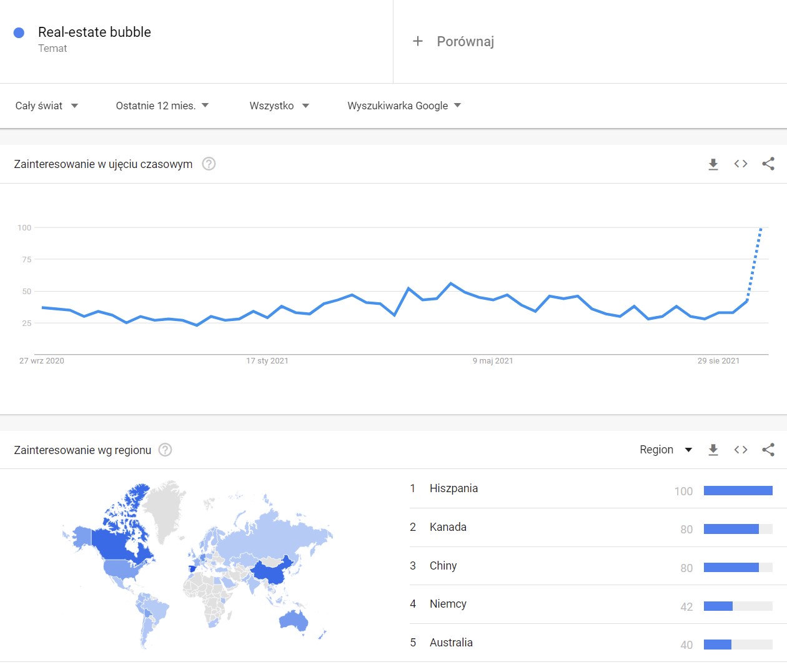The height and width of the screenshot is (672, 787).
Task: Expand the Ostatnie 12 mies. time range
Action: tap(162, 106)
